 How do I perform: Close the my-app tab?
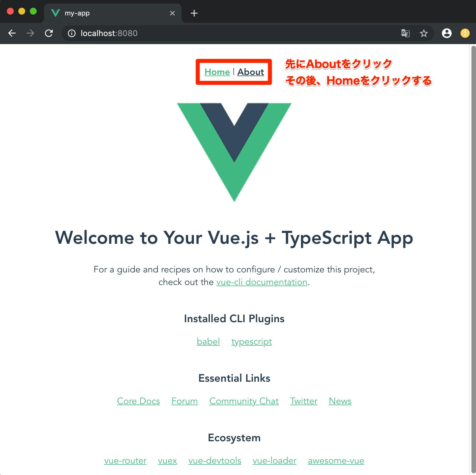(x=172, y=13)
